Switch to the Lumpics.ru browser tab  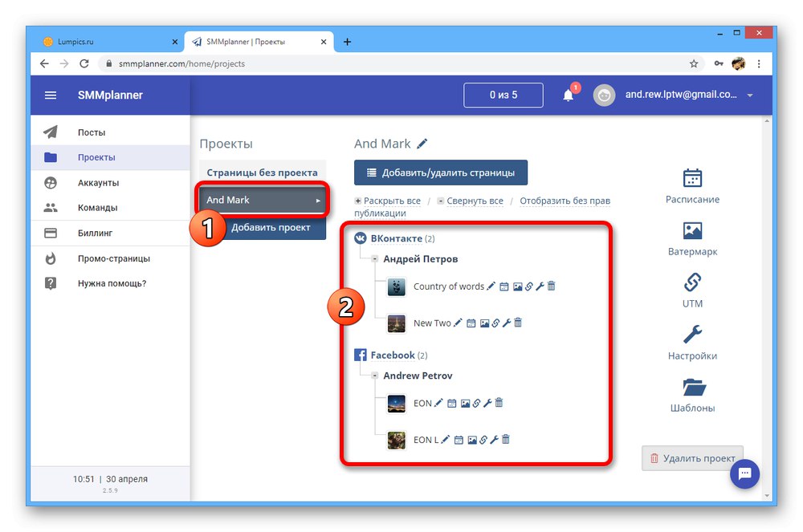click(x=108, y=42)
